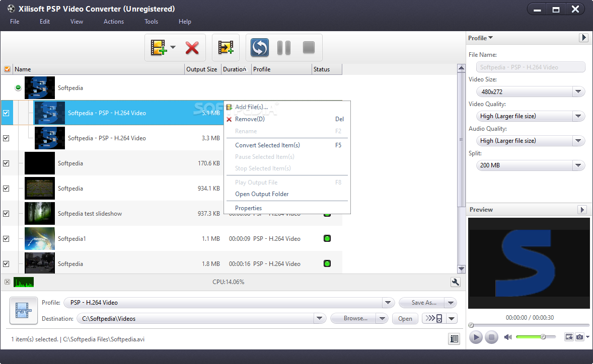Click the green CPU usage graph
The image size is (593, 364).
point(24,282)
